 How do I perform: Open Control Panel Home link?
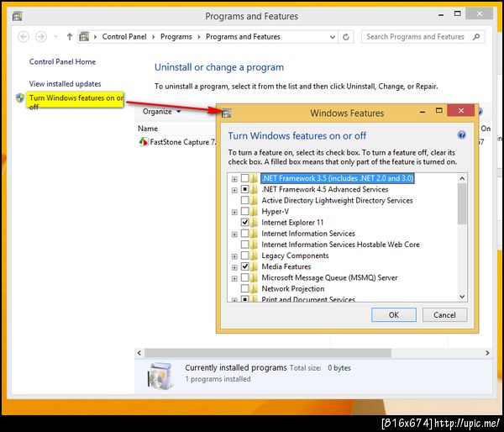tap(62, 61)
